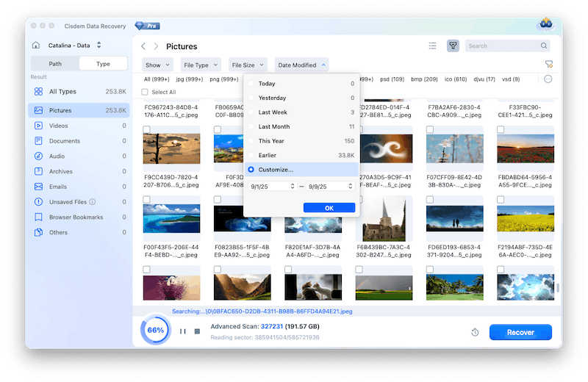Open scan history clock icon
588x382 pixels.
click(x=475, y=332)
